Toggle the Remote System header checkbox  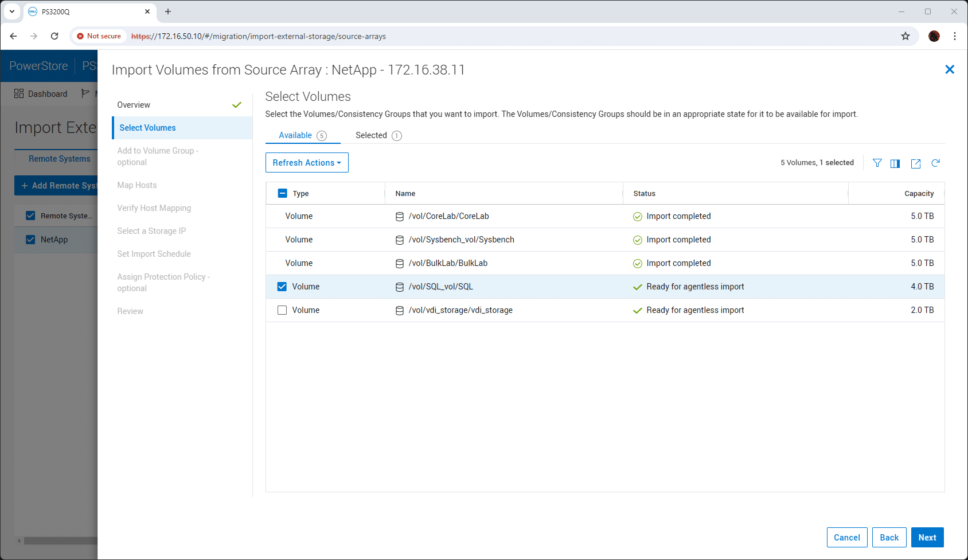tap(30, 216)
